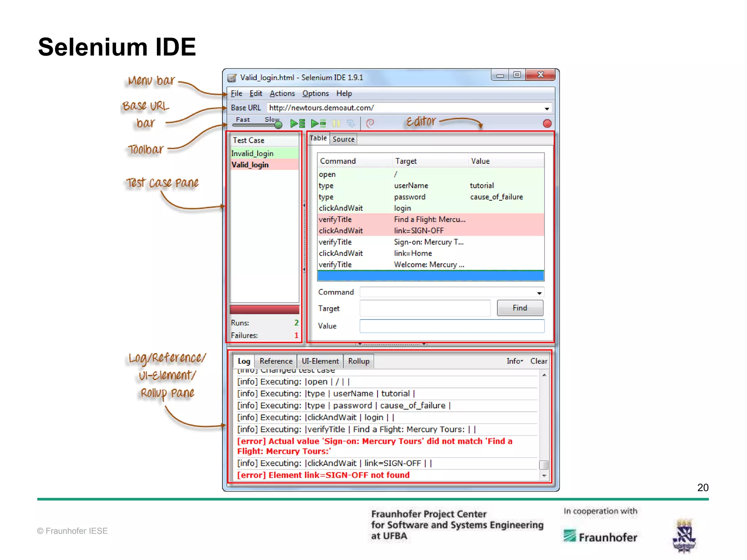Click the rollup rules swirl icon
Screen dimensions: 747x560
click(x=370, y=124)
